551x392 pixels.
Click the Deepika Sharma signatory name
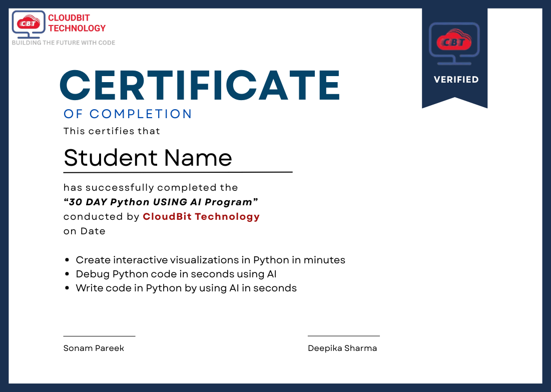342,348
